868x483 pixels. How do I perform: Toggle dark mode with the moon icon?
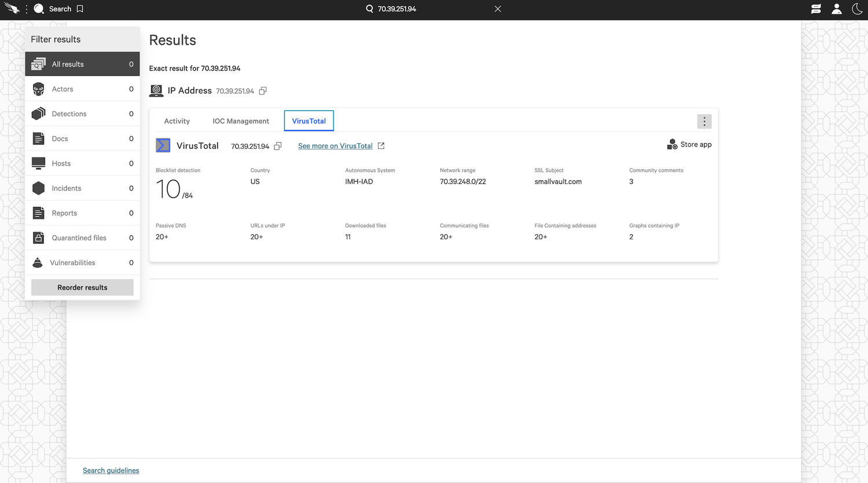pyautogui.click(x=858, y=9)
